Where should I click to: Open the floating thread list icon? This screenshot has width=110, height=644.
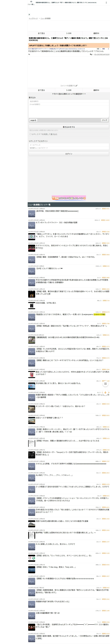point(105,384)
